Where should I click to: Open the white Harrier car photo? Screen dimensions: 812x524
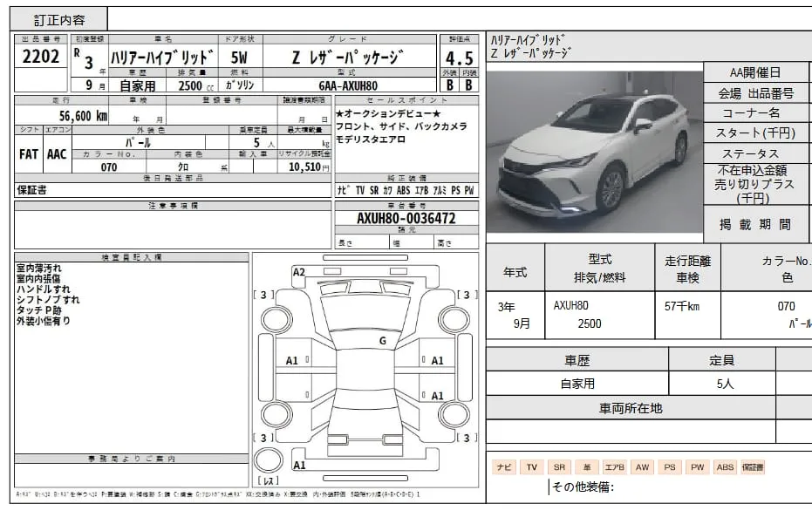point(595,152)
